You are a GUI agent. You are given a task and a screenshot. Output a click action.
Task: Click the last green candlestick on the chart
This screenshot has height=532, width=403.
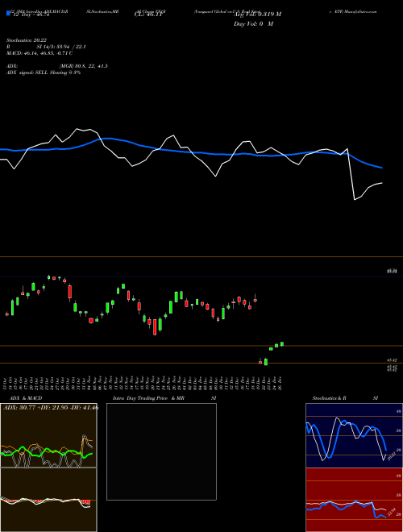282,344
